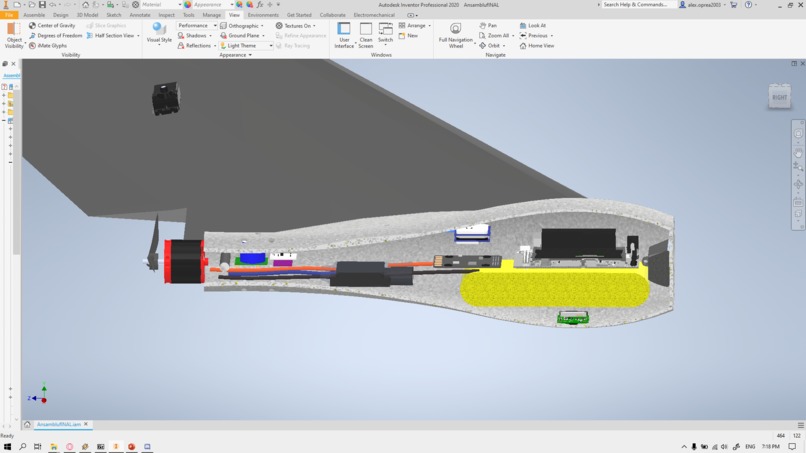Open the Reflections dropdown arrow

(x=215, y=46)
